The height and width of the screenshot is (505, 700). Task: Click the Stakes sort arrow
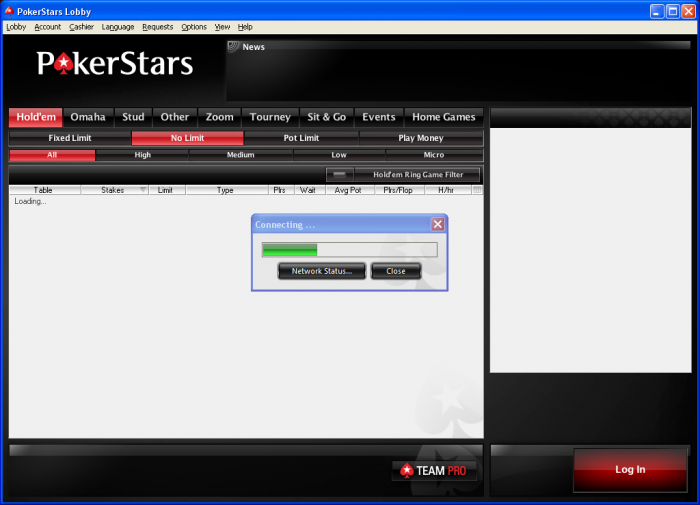point(143,190)
